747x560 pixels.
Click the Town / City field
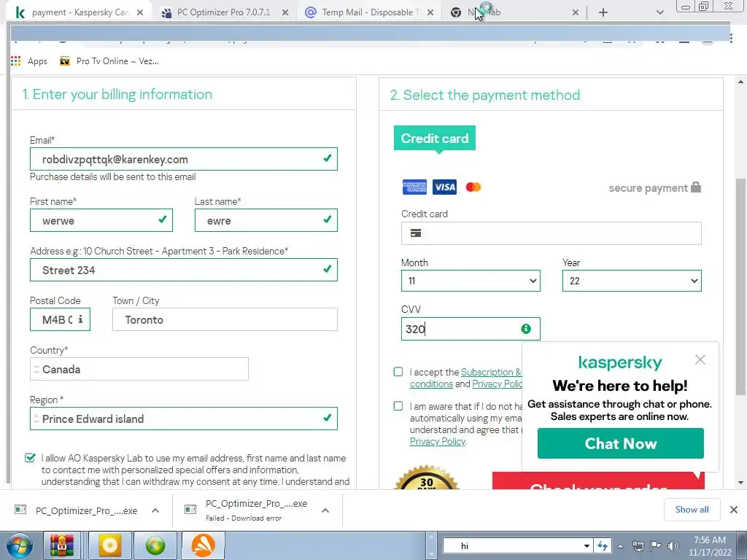click(x=225, y=319)
